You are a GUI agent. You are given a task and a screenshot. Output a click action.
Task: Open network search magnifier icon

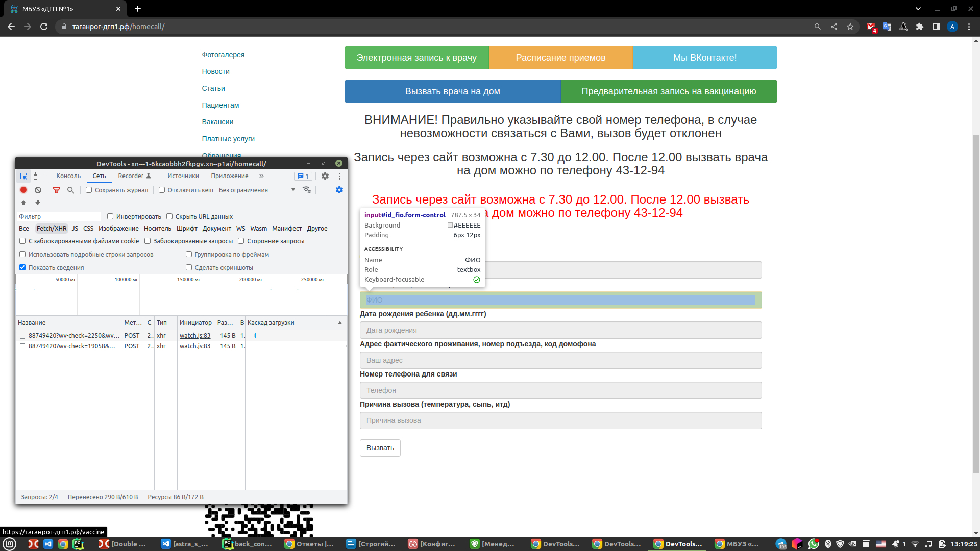[71, 190]
